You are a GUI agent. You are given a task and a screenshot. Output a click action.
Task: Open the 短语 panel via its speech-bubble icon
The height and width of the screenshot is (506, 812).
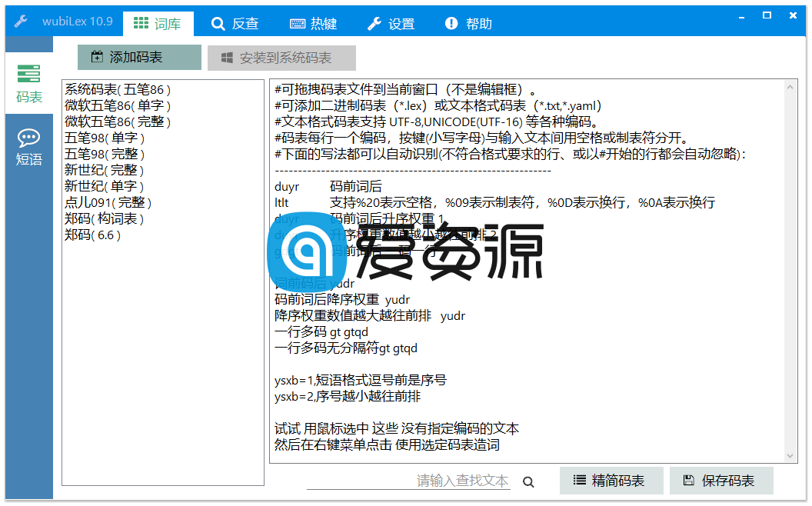tap(28, 137)
